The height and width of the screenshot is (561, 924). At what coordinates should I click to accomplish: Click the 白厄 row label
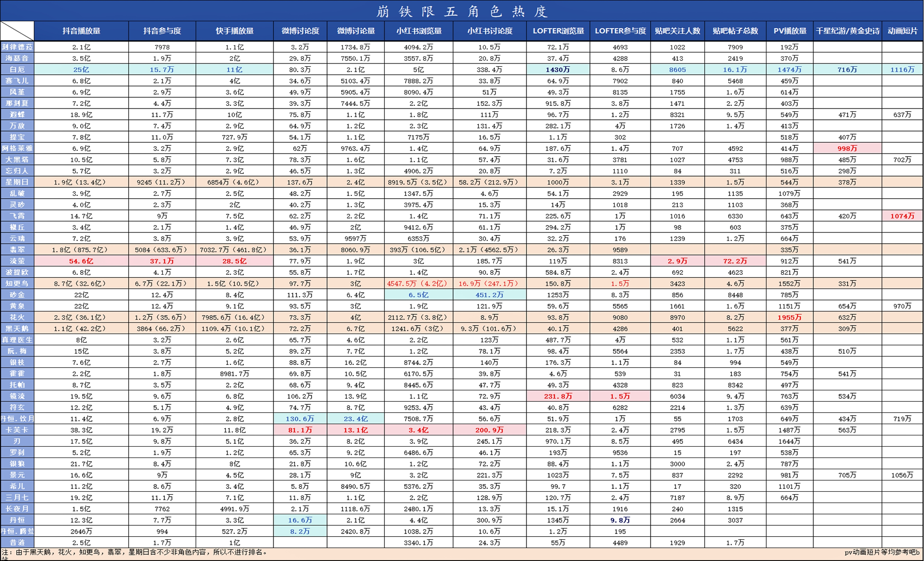click(x=17, y=69)
